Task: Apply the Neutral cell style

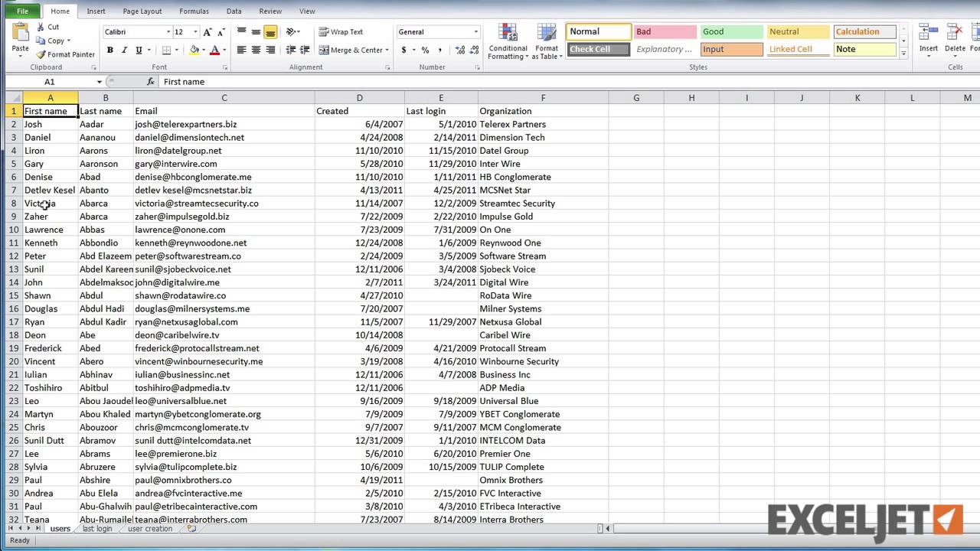Action: (x=798, y=32)
